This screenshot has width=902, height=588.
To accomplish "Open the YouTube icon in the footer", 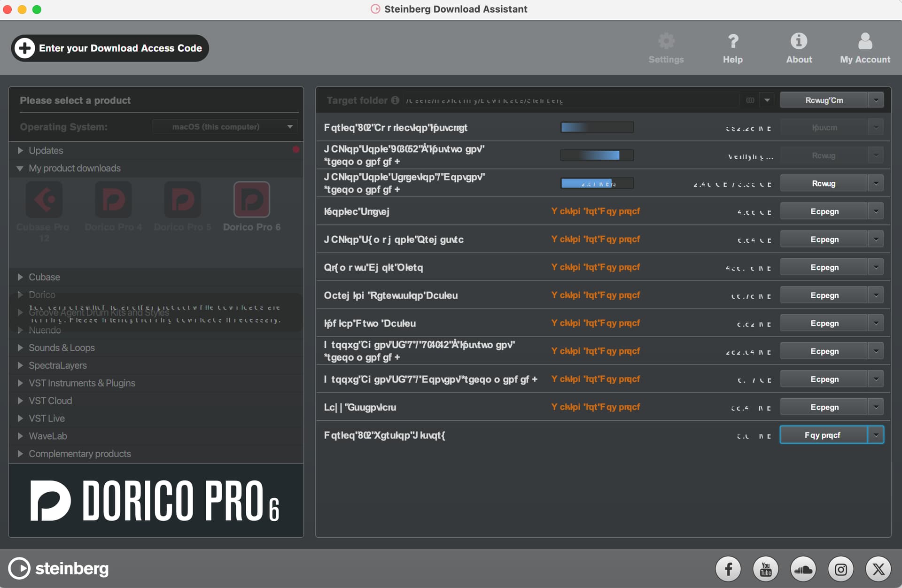I will coord(766,569).
